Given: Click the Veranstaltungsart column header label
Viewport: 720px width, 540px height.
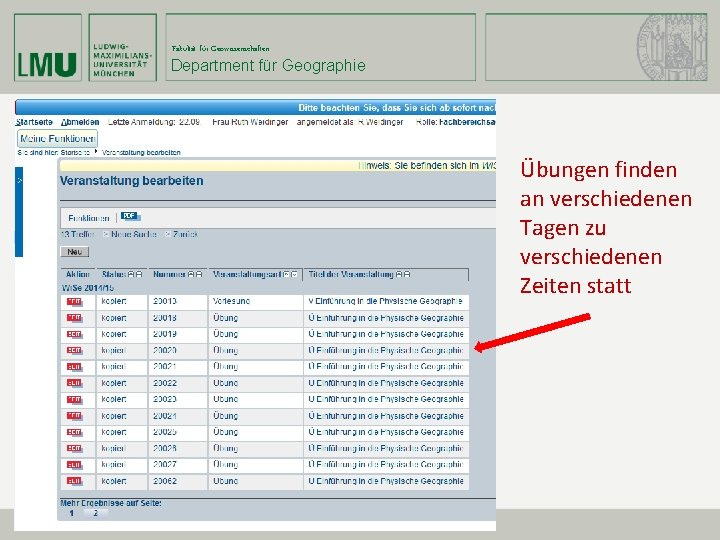Looking at the screenshot, I should [x=247, y=274].
